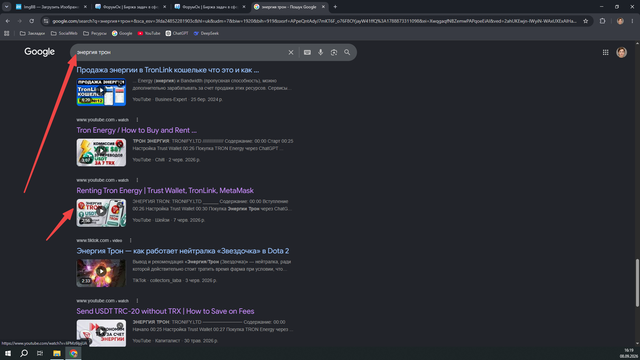Screen dimensions: 640x360
Task: Focus the Google search input field
Action: point(180,52)
